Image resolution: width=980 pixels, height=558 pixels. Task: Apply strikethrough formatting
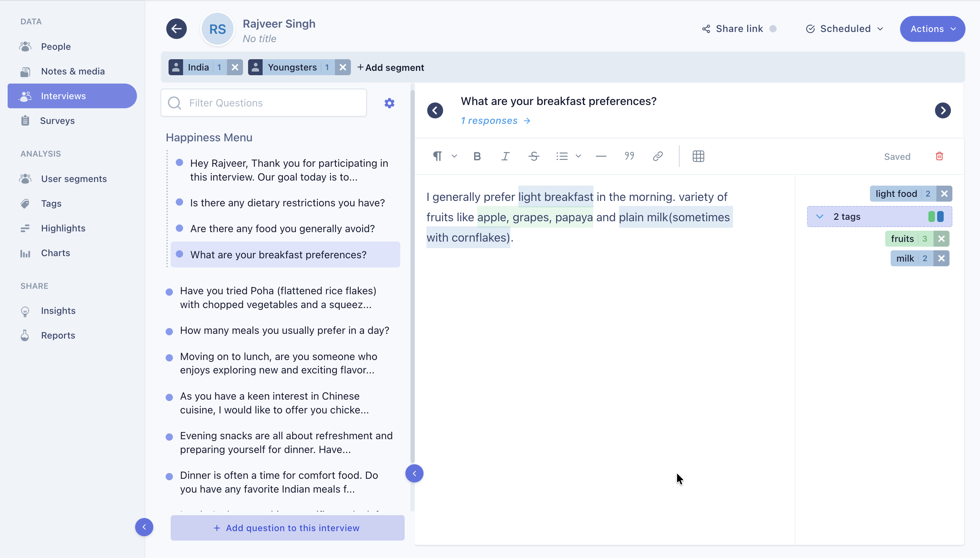click(x=534, y=156)
